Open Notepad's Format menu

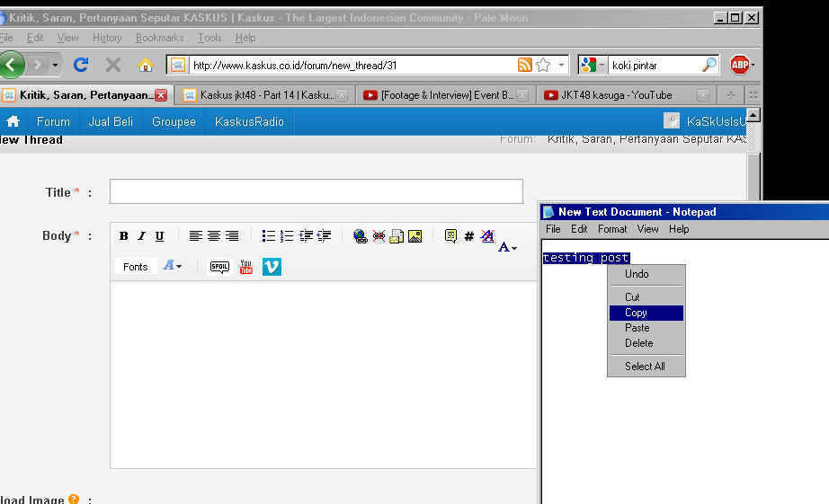612,229
